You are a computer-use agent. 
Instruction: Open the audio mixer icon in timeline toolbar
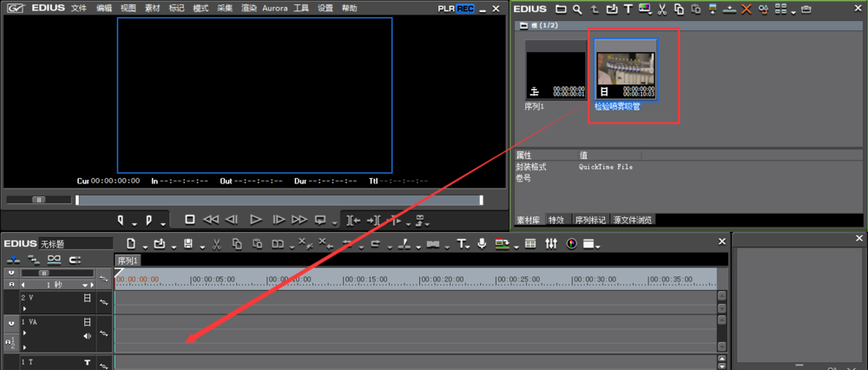pos(550,244)
